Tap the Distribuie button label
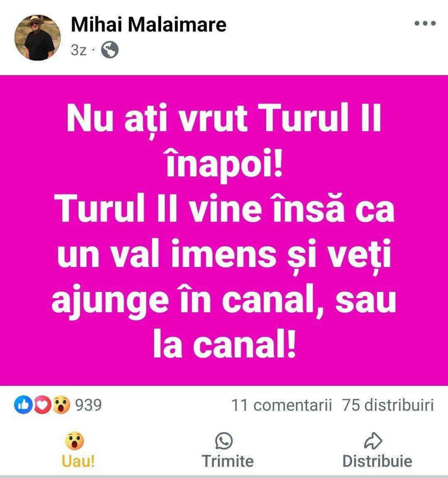Image resolution: width=448 pixels, height=478 pixels. pyautogui.click(x=377, y=461)
